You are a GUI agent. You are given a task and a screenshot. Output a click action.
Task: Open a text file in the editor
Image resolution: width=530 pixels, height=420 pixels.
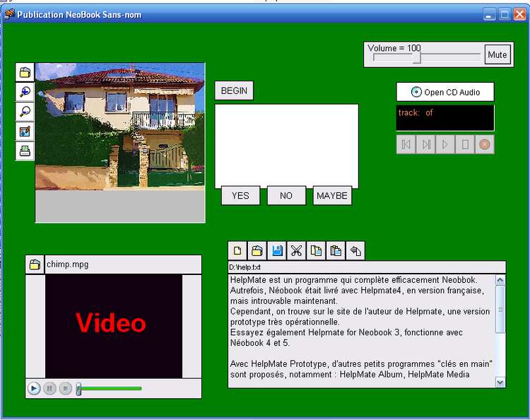pyautogui.click(x=257, y=250)
